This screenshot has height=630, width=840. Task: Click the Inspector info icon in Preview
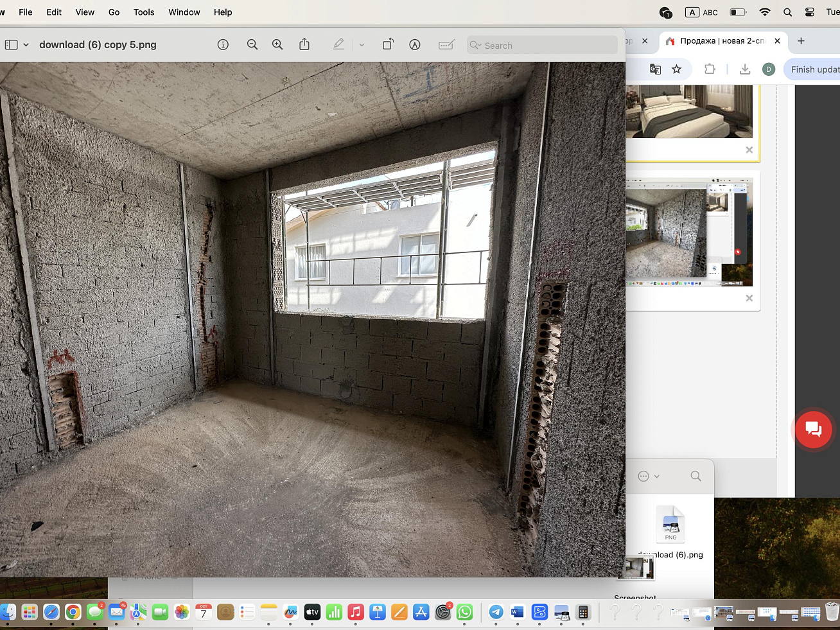point(223,45)
